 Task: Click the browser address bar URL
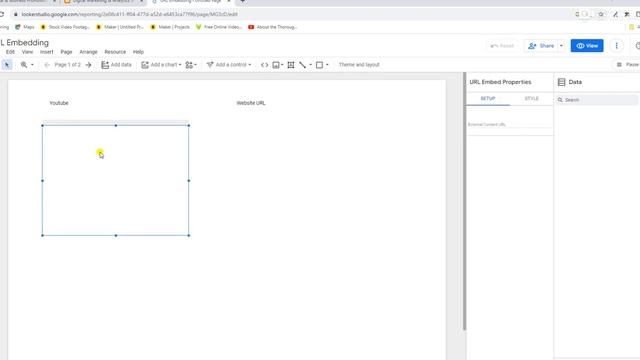point(130,14)
